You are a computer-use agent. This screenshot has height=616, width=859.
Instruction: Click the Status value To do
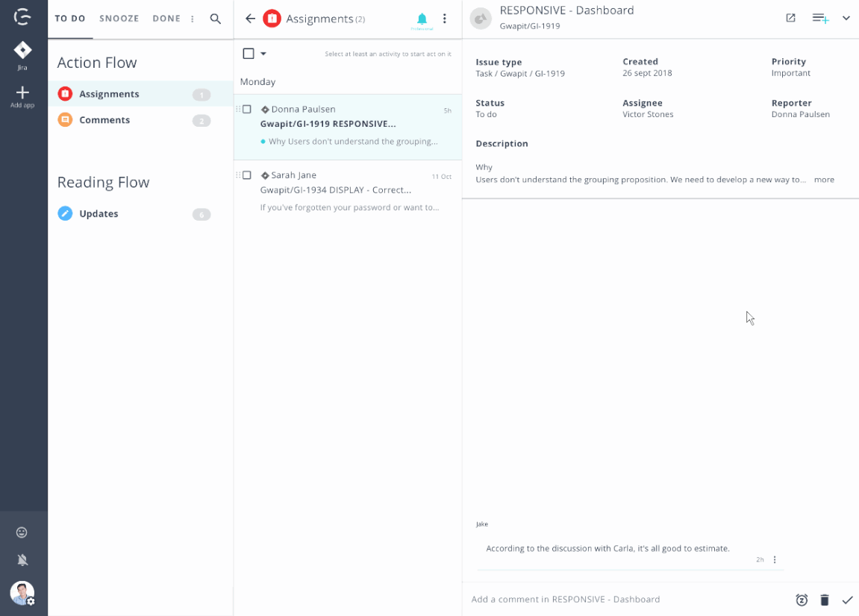pyautogui.click(x=486, y=114)
